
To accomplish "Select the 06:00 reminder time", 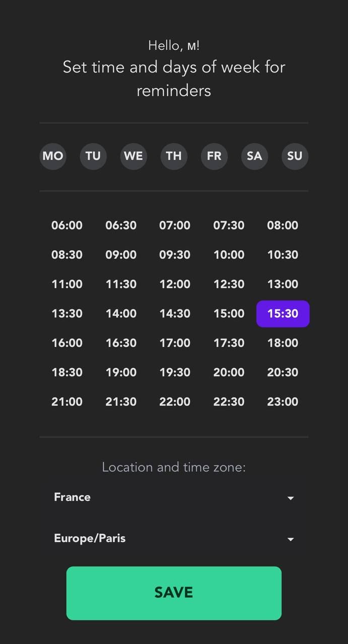I will tap(66, 225).
